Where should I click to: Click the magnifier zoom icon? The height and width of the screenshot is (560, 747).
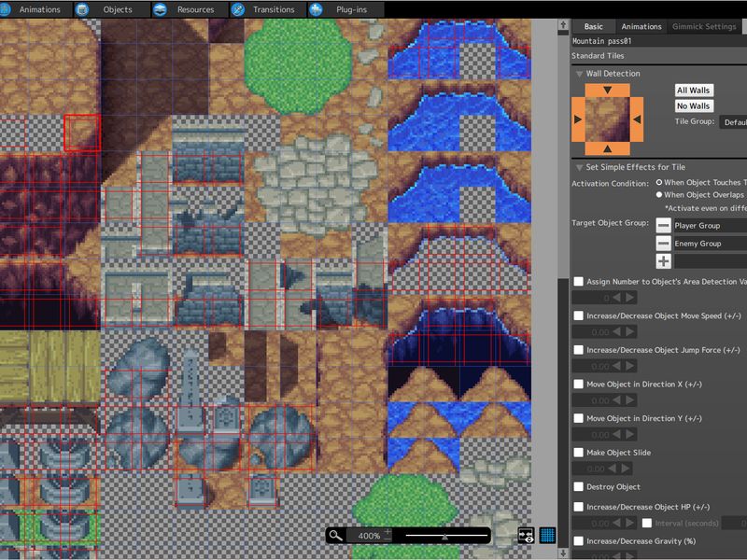(335, 536)
